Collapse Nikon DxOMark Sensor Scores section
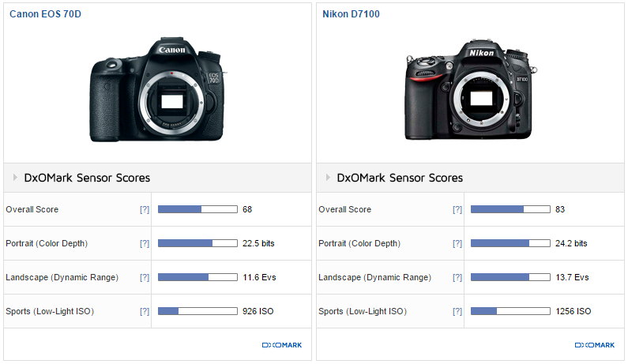628x364 pixels. pyautogui.click(x=328, y=178)
